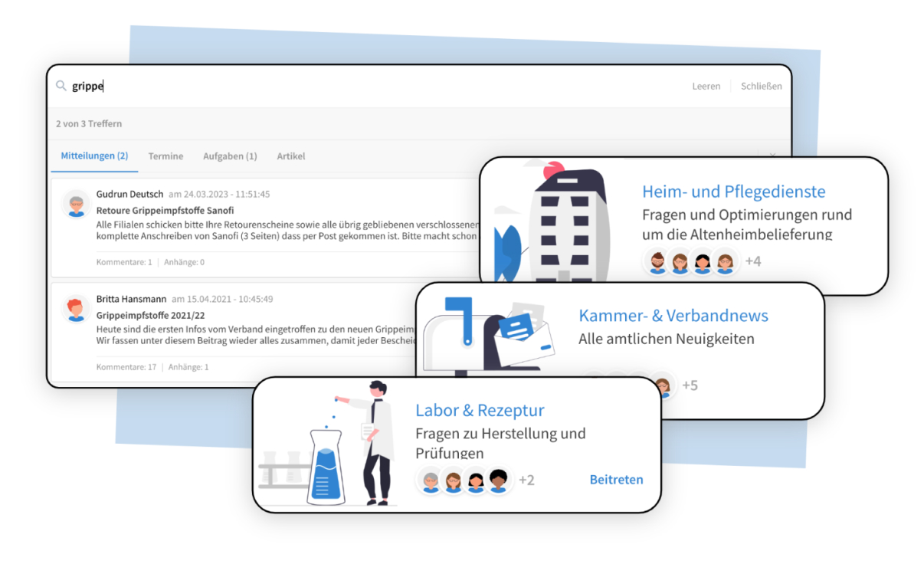Click Leeren to clear the search

pos(706,86)
